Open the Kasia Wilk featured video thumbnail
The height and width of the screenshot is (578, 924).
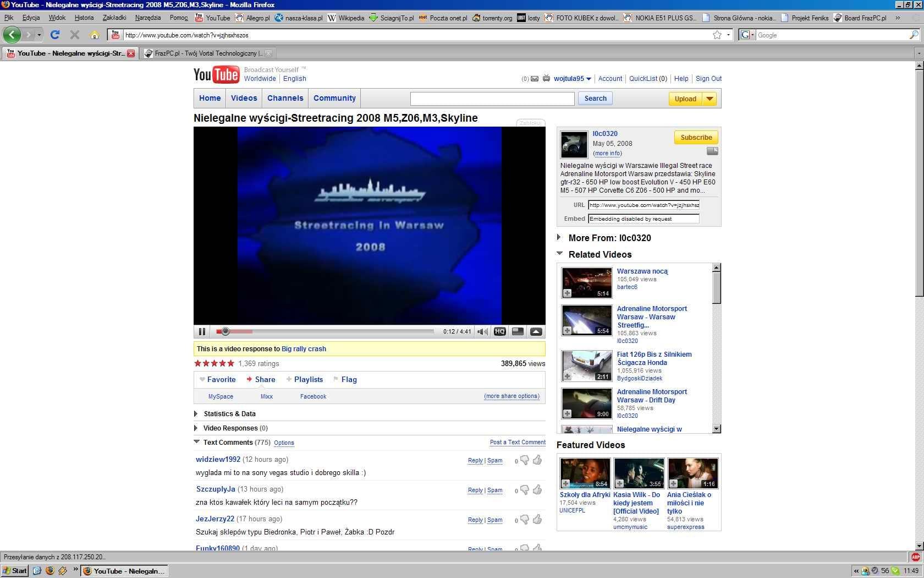pyautogui.click(x=639, y=473)
